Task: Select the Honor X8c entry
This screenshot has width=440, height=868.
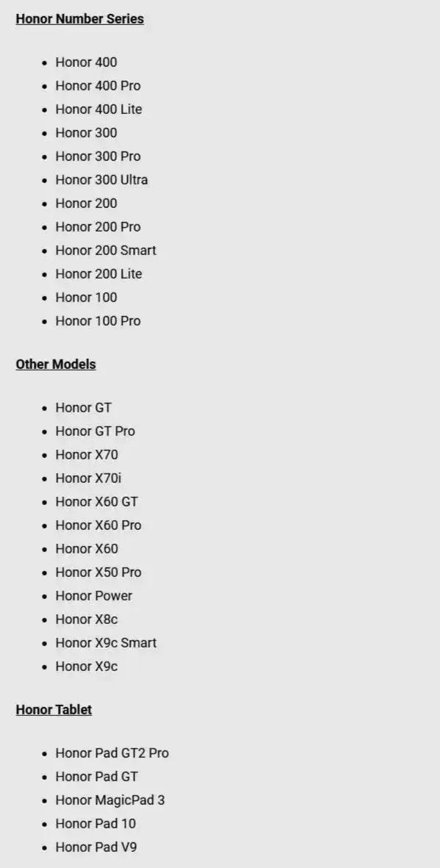Action: click(x=87, y=620)
